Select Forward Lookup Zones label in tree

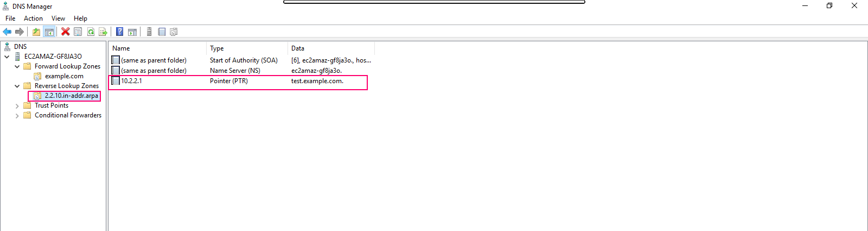click(68, 66)
